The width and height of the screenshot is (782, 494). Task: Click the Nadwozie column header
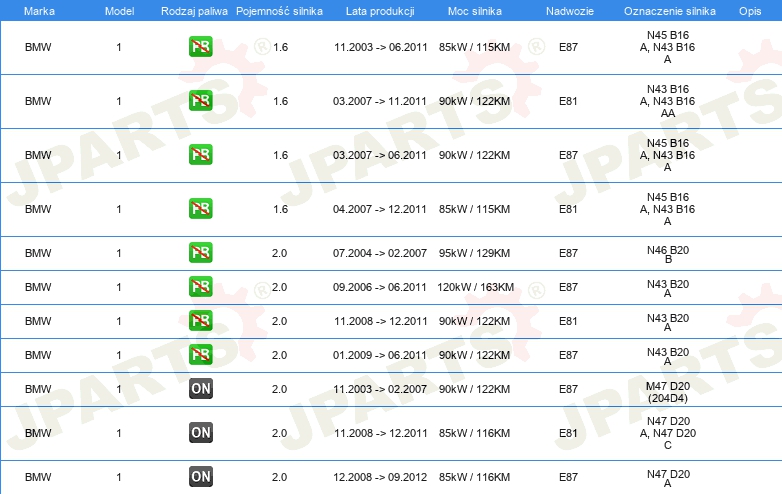point(568,10)
